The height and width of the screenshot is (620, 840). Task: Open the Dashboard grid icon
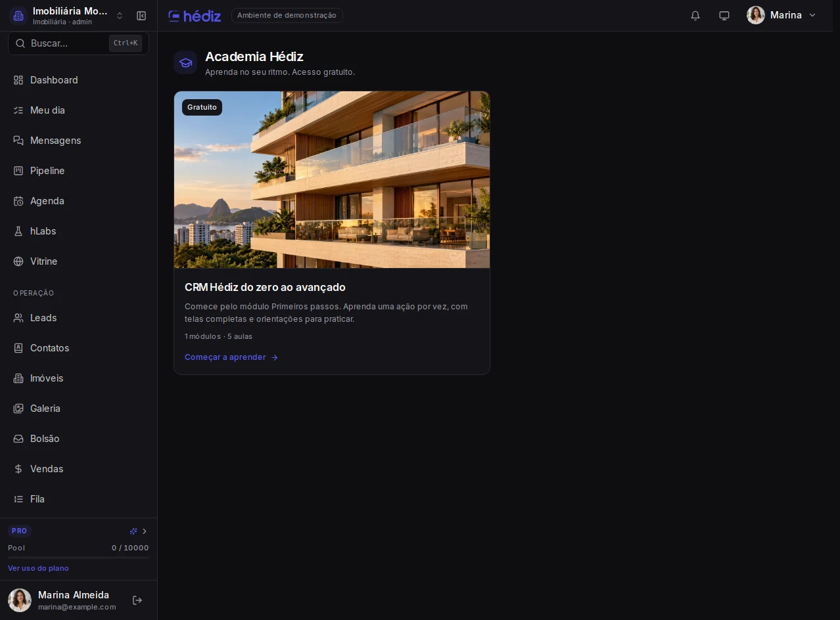18,80
